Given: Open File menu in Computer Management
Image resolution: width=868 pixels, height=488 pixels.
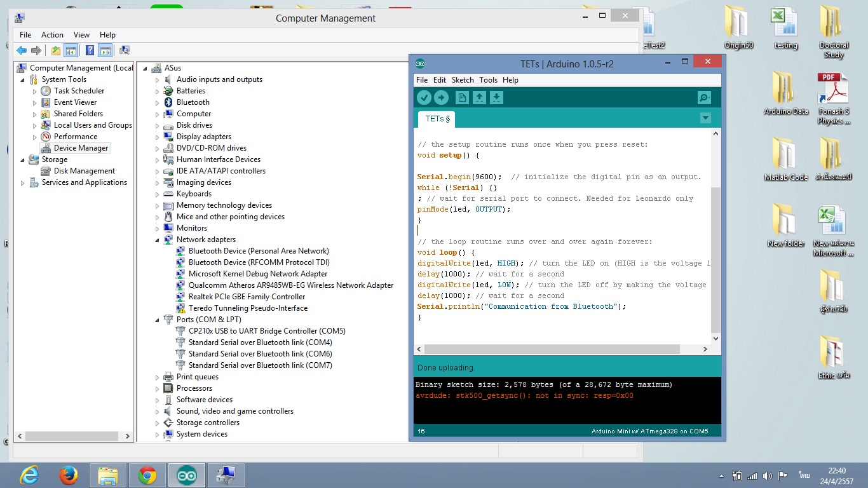Looking at the screenshot, I should coord(25,35).
